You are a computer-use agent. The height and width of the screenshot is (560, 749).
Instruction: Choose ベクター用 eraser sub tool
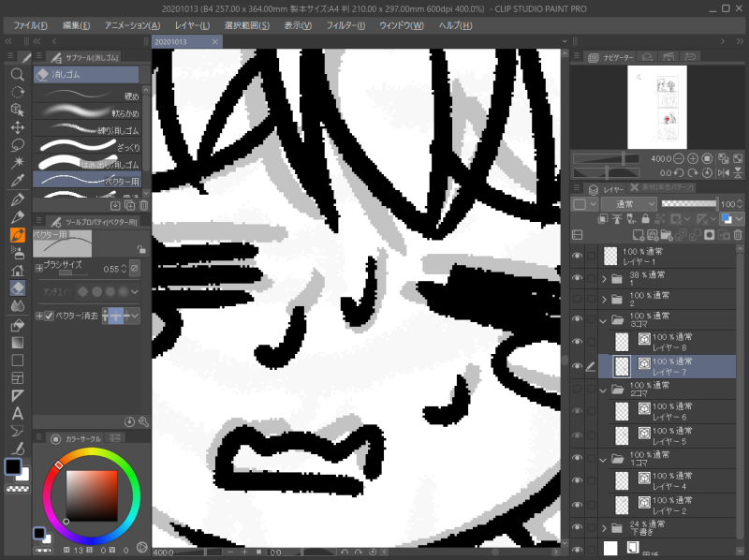click(87, 180)
